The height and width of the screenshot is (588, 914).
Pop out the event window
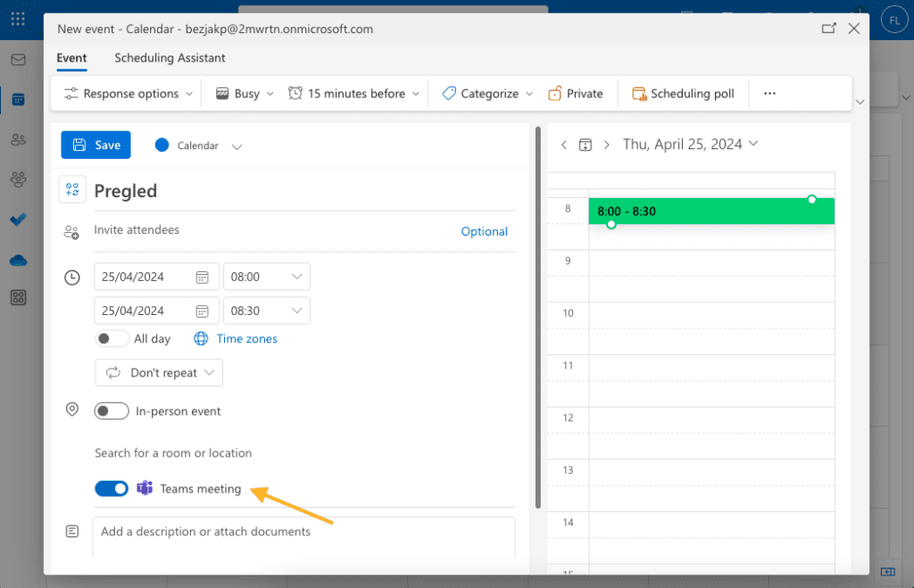[x=828, y=29]
